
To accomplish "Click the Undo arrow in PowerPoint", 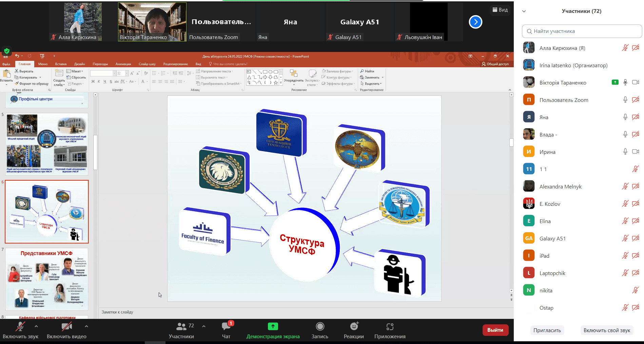I will (17, 56).
